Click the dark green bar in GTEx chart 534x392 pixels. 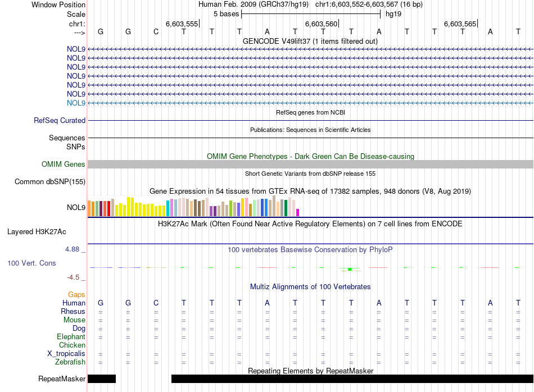coord(286,208)
